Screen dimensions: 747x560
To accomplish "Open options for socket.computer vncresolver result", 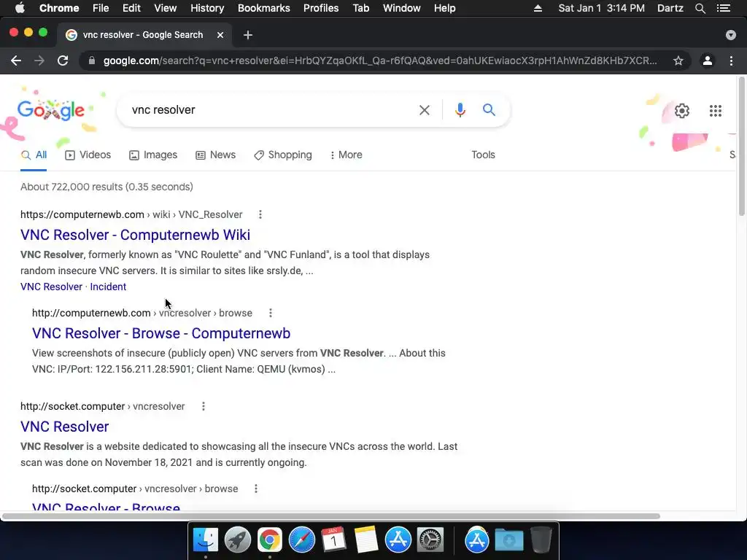I will (204, 406).
